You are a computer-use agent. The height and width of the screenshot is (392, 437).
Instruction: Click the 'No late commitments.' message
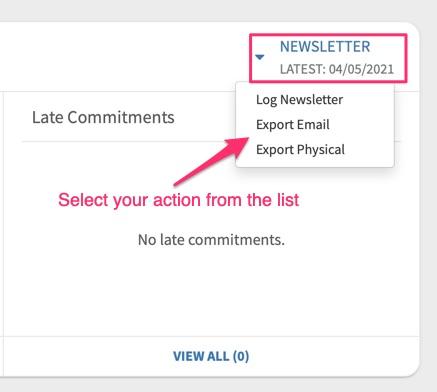click(211, 240)
